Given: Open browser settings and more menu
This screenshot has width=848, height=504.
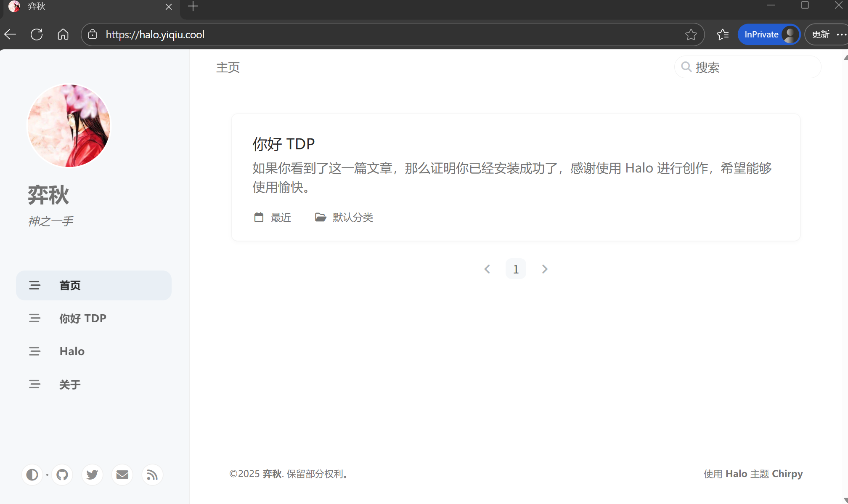Looking at the screenshot, I should (841, 34).
